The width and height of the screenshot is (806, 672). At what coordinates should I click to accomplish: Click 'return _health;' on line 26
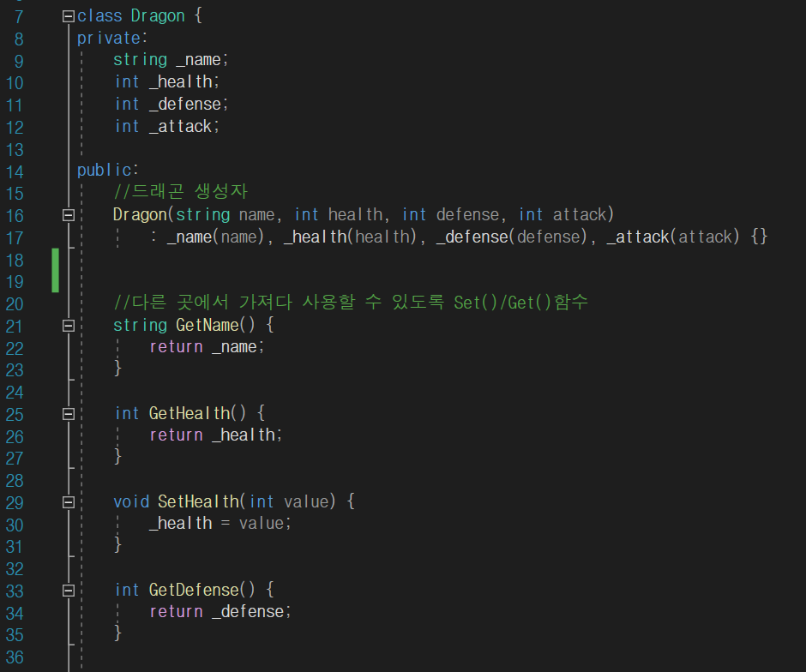click(216, 435)
